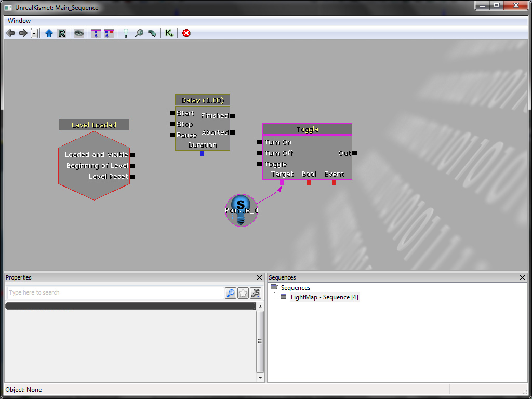Open the Window menu
The height and width of the screenshot is (399, 532).
[x=19, y=21]
